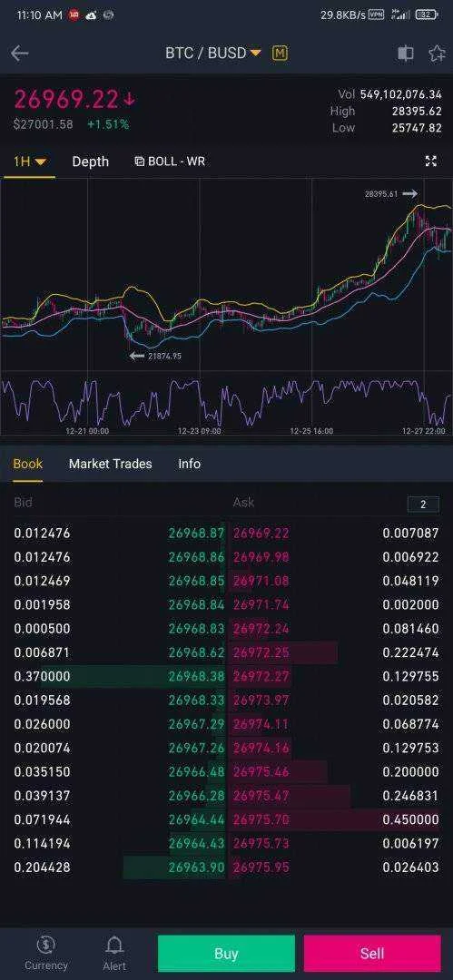The image size is (453, 980).
Task: Tap ask amount 0.246831
Action: [410, 796]
